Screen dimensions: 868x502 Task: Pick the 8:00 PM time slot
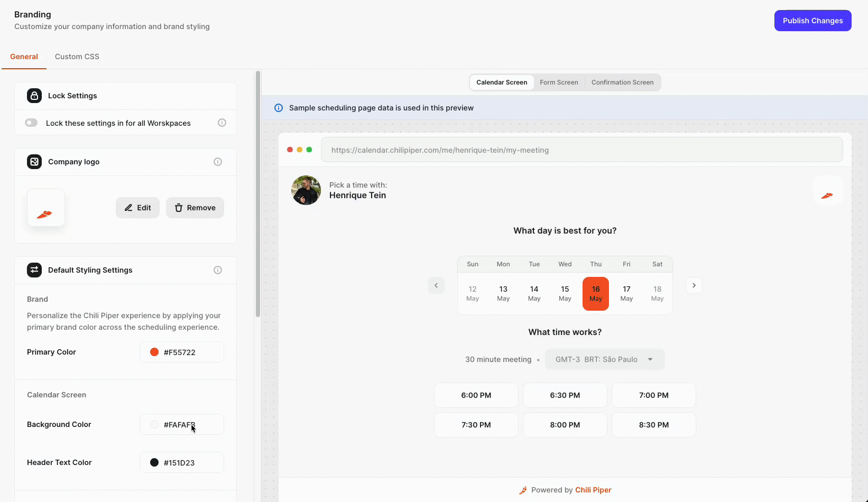pos(565,425)
